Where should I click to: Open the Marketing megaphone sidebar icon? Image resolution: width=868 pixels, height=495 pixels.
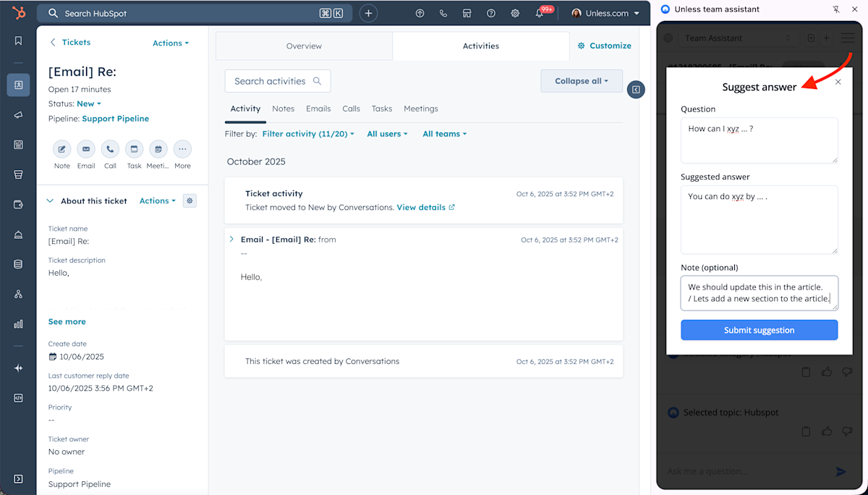click(x=18, y=115)
